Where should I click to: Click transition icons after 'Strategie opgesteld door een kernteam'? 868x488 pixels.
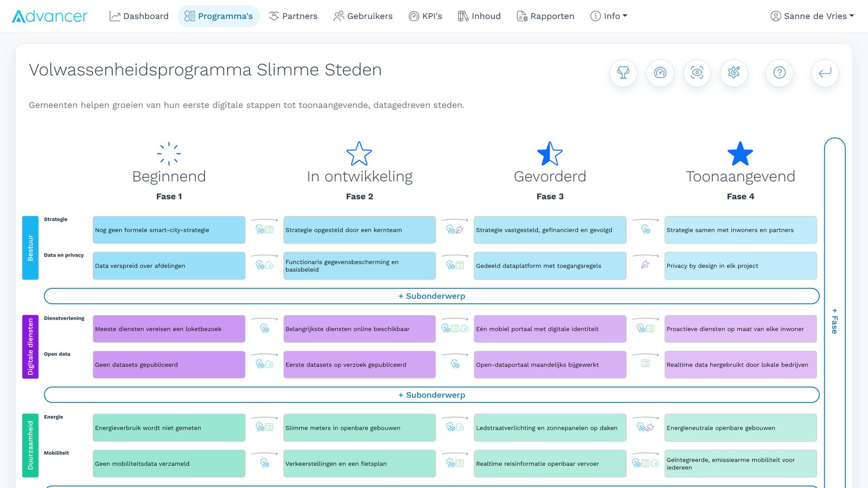click(x=455, y=229)
